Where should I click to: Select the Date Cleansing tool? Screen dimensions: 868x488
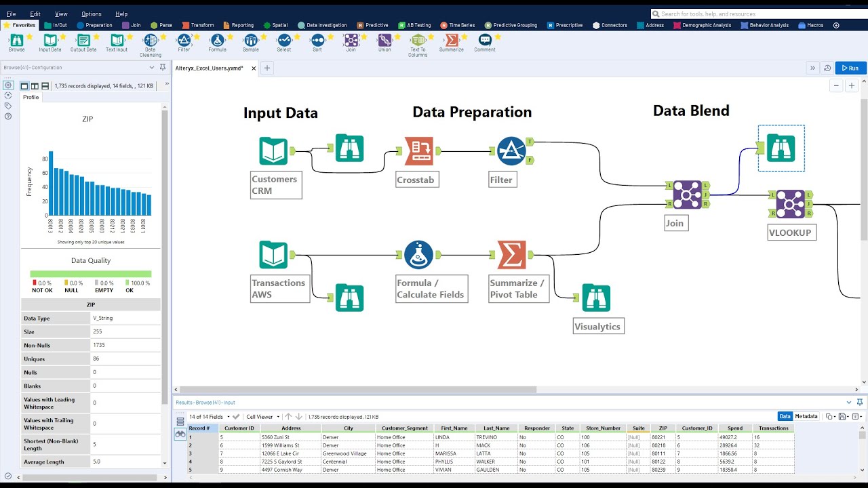tap(151, 42)
